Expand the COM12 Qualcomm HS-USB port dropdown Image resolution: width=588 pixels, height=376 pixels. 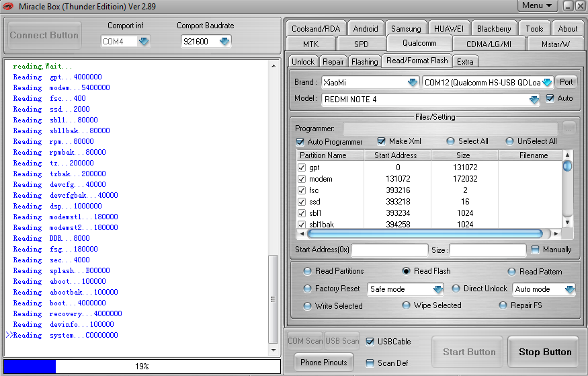547,82
